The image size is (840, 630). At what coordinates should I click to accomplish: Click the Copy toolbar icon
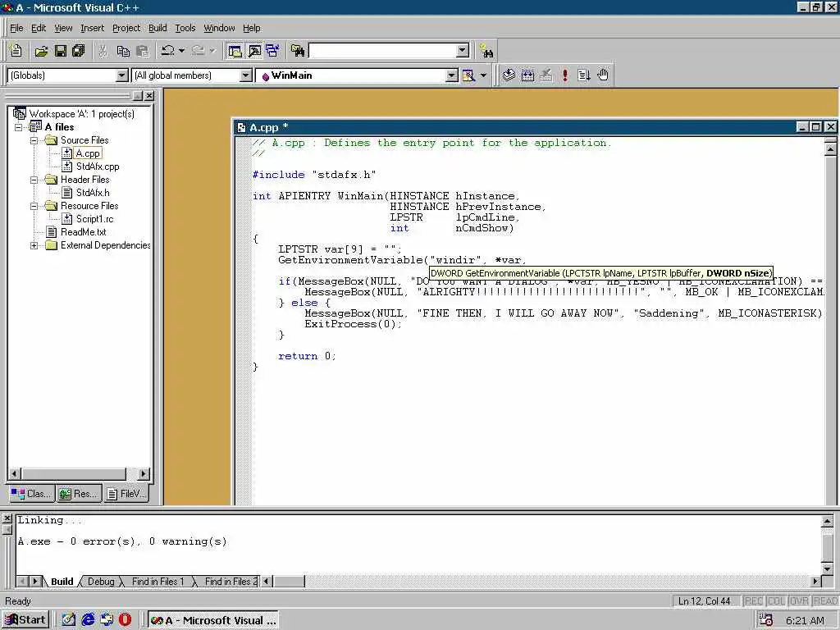click(123, 51)
